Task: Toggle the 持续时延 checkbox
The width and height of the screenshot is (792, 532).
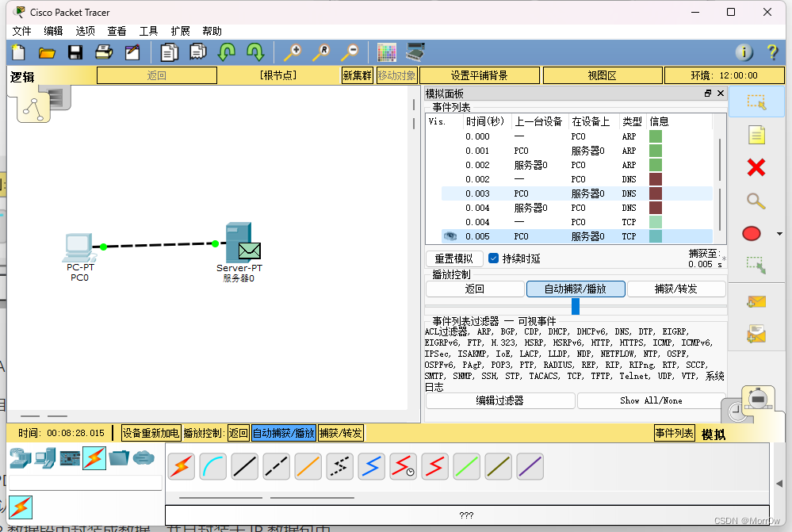Action: tap(493, 258)
